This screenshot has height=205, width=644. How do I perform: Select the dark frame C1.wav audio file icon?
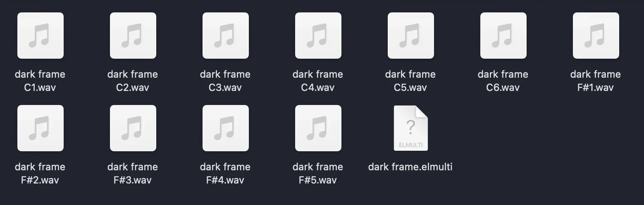tap(40, 36)
